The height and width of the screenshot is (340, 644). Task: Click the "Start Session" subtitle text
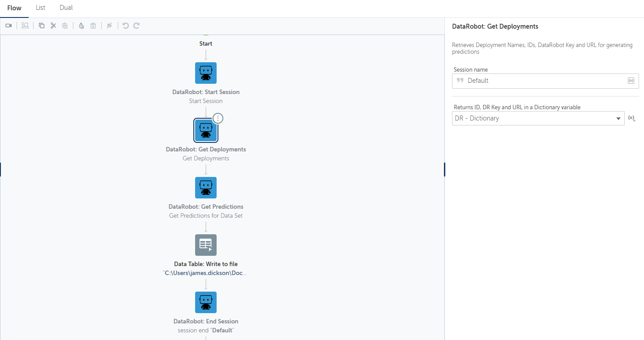point(206,101)
